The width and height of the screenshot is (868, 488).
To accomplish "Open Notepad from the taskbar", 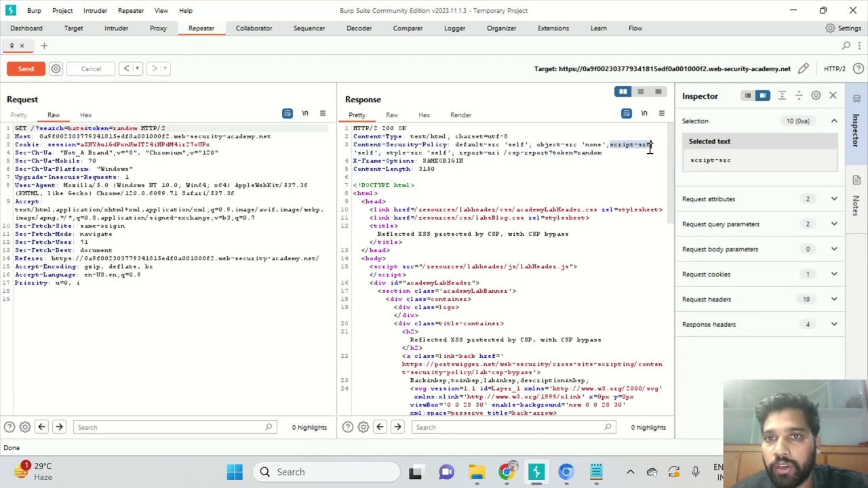I will (596, 472).
